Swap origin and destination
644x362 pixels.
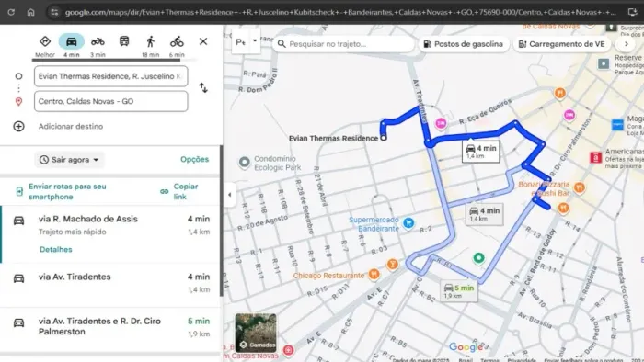tap(203, 87)
